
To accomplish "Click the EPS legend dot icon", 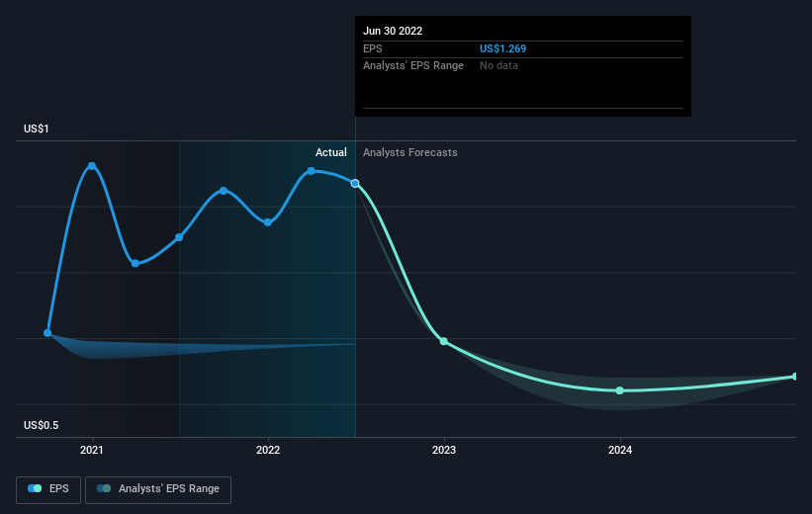I will click(x=35, y=488).
